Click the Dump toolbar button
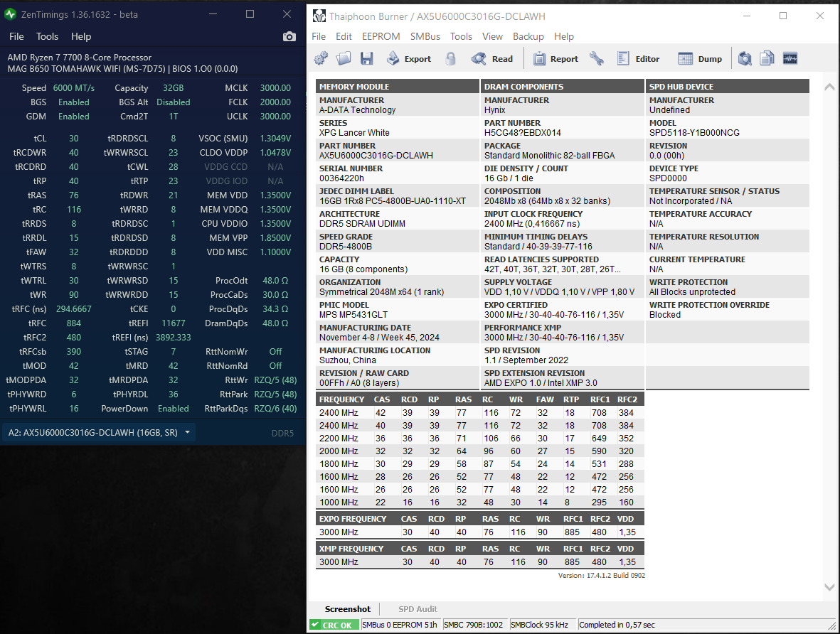The image size is (840, 634). pyautogui.click(x=700, y=58)
